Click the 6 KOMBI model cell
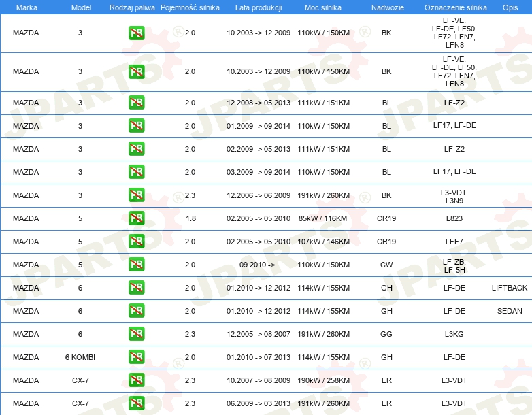Viewport: 532px width, 415px height. (80, 357)
